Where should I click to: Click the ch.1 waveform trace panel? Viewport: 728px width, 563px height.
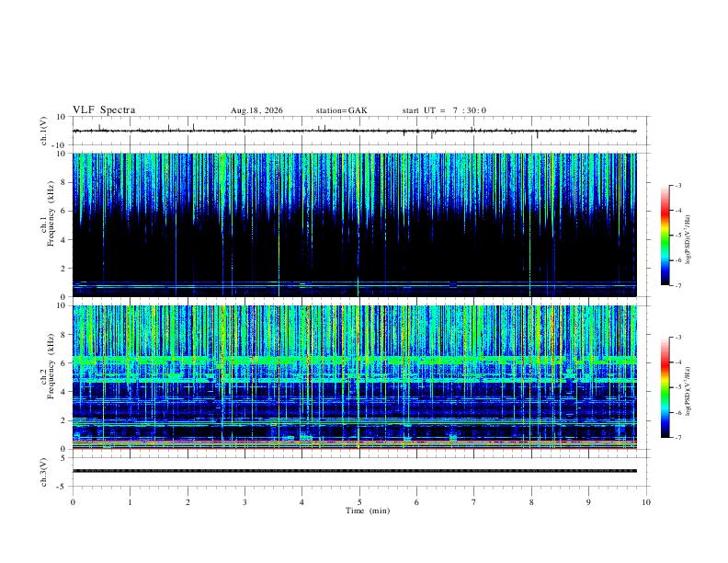point(354,131)
